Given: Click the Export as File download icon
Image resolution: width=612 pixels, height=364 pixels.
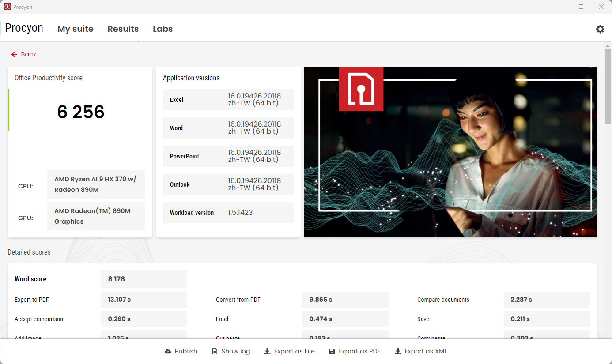Looking at the screenshot, I should pyautogui.click(x=267, y=352).
